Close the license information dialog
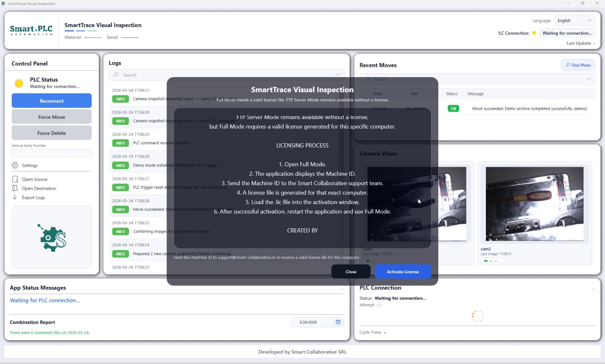Screen dimensions: 605x364 pos(351,272)
